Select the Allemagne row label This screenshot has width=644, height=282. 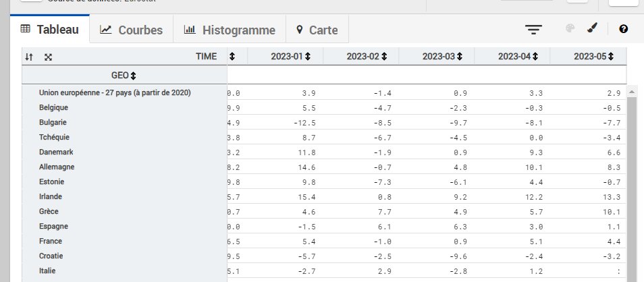[x=57, y=167]
